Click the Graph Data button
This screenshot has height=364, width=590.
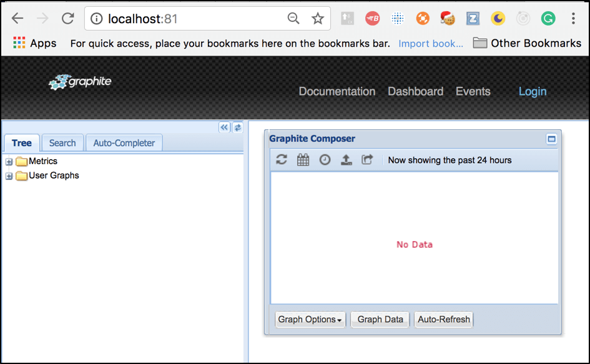380,320
